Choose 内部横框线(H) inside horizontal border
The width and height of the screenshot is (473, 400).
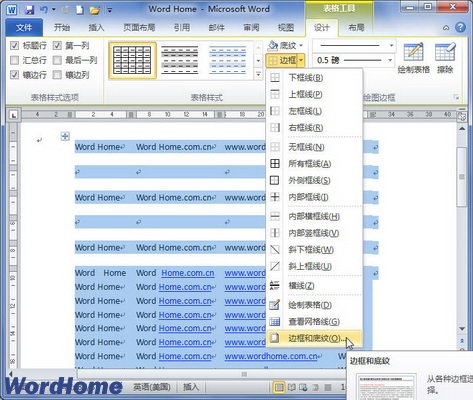(x=314, y=216)
